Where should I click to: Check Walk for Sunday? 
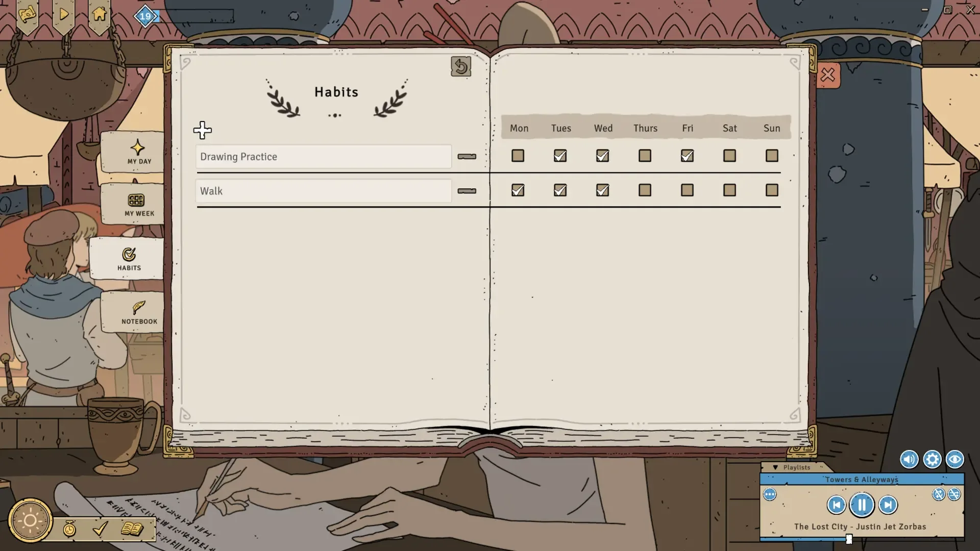pyautogui.click(x=772, y=190)
